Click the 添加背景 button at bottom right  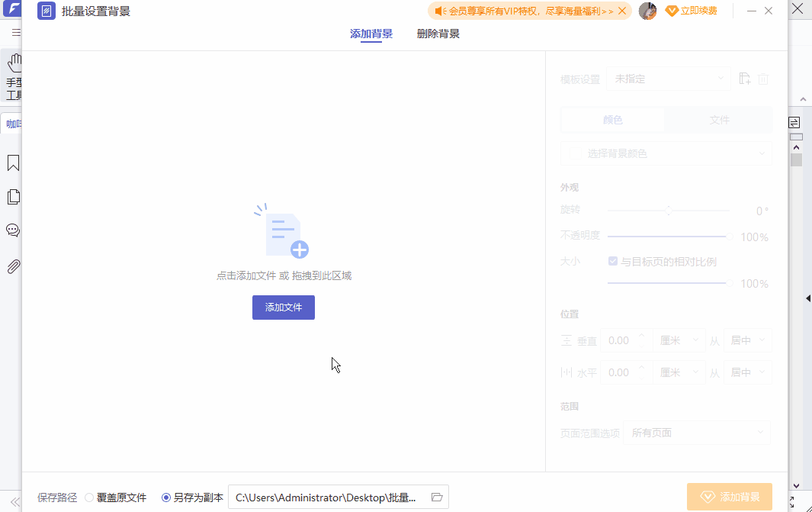pos(729,496)
